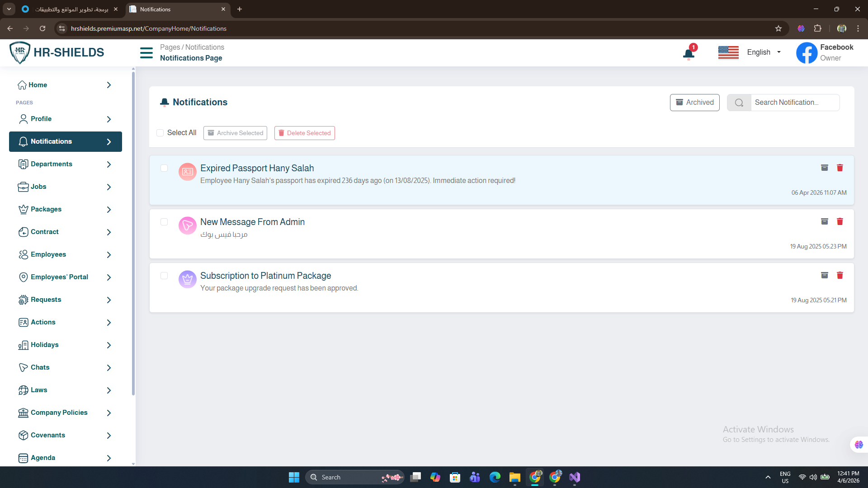
Task: Delete the Expired Passport notification
Action: 840,168
